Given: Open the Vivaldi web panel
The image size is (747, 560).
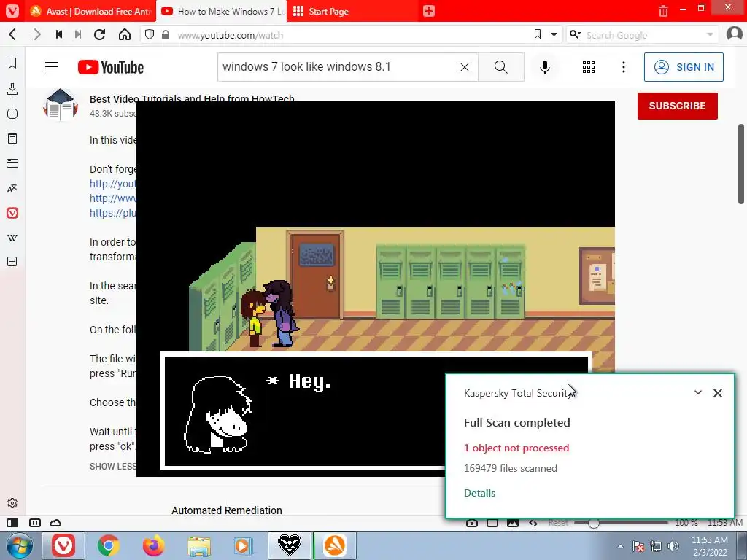Looking at the screenshot, I should point(12,213).
